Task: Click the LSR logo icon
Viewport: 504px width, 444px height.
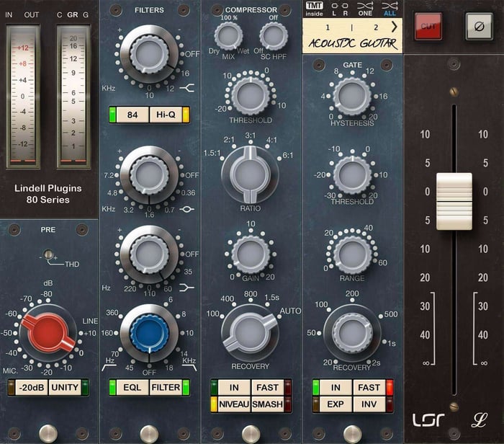Action: click(x=428, y=420)
